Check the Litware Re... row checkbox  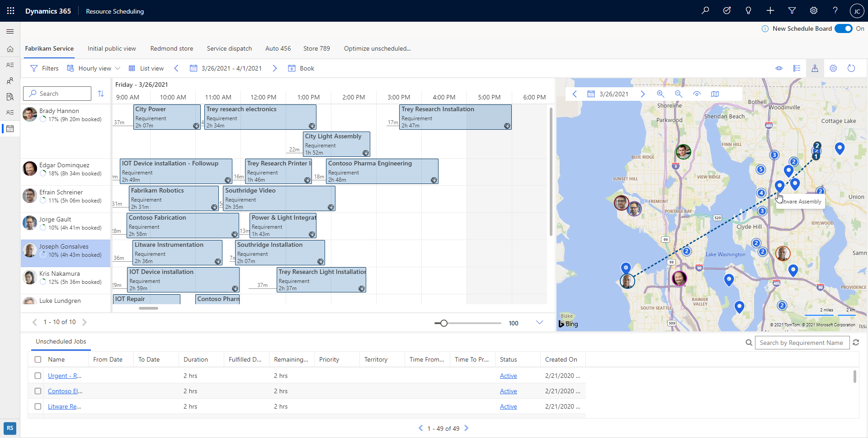click(38, 406)
